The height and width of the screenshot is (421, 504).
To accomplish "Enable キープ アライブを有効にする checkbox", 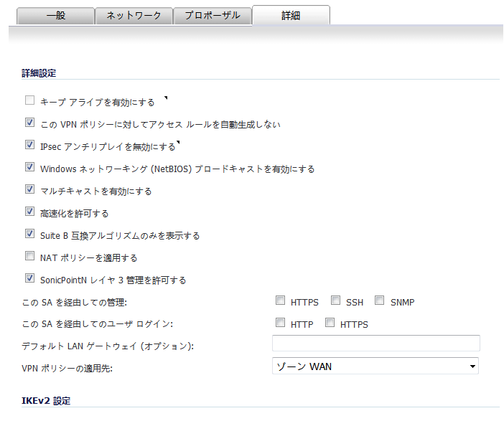I will pos(29,100).
